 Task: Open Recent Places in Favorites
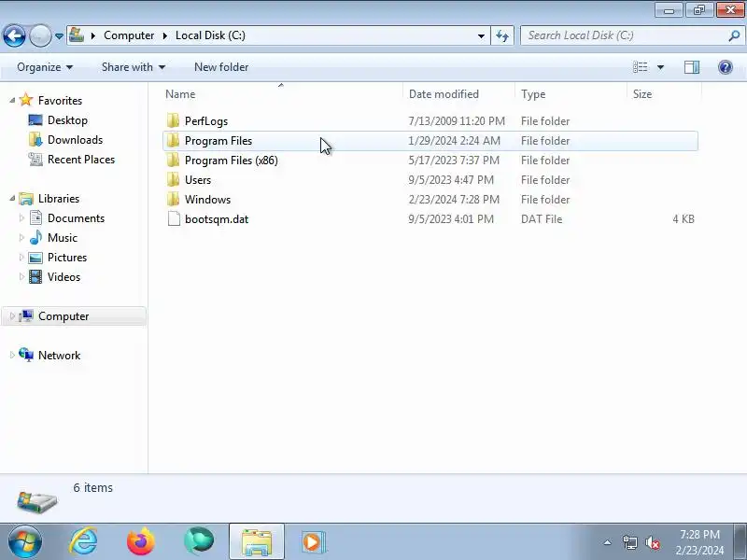point(81,159)
